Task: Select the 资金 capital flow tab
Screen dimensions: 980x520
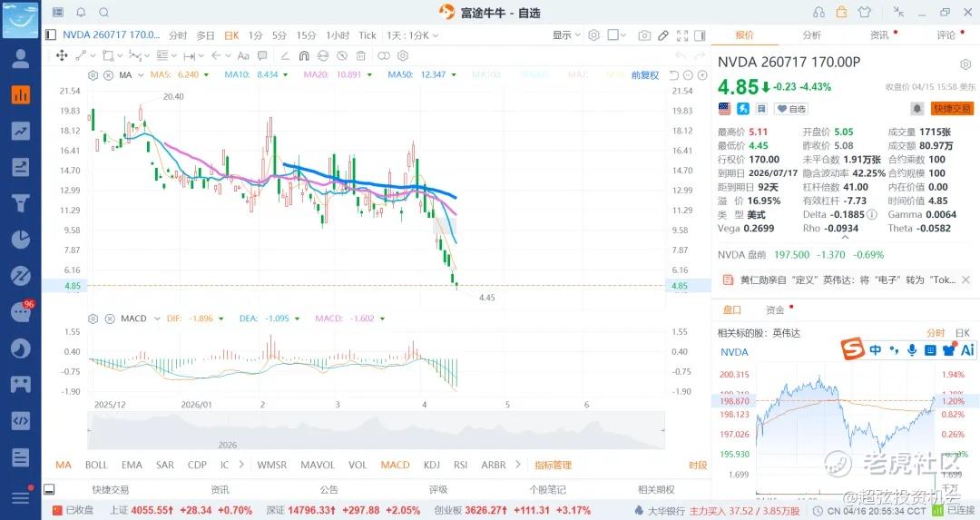Action: pos(775,310)
